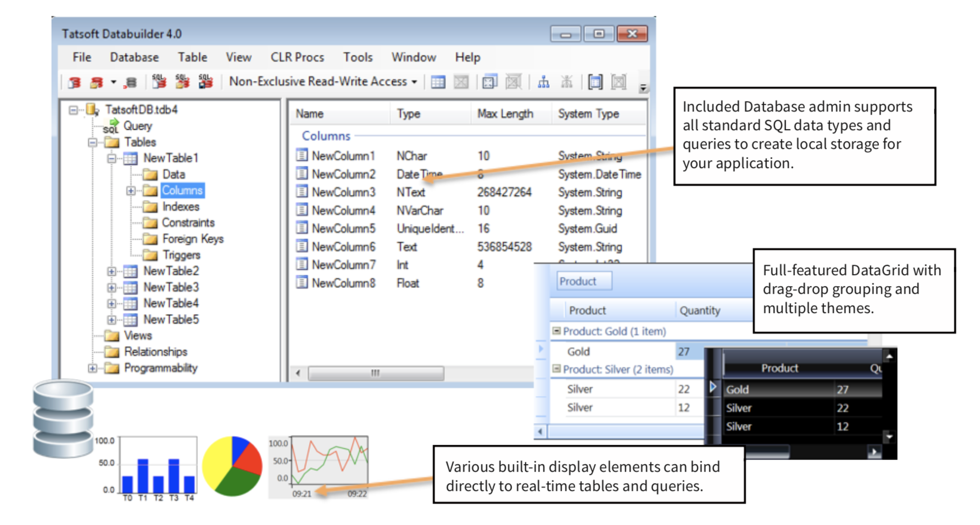Click the pie chart display element
980x525 pixels.
click(x=232, y=466)
